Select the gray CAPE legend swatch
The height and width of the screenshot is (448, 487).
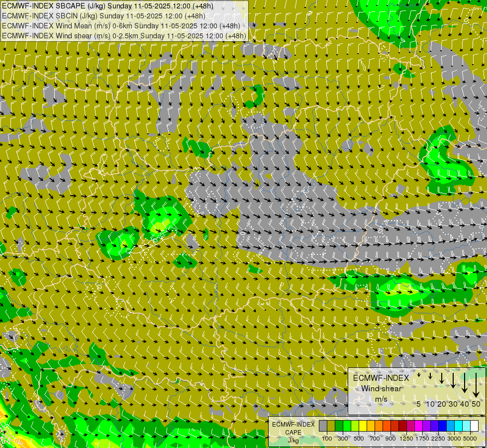point(323,426)
